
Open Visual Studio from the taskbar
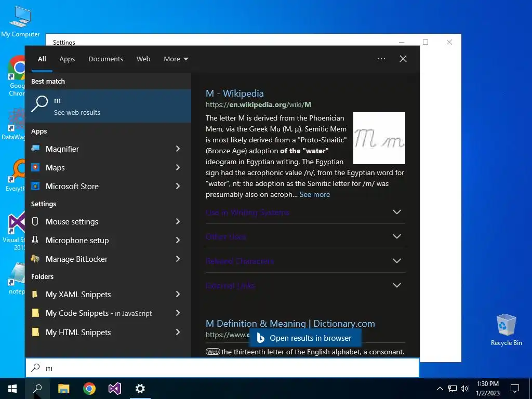[115, 389]
